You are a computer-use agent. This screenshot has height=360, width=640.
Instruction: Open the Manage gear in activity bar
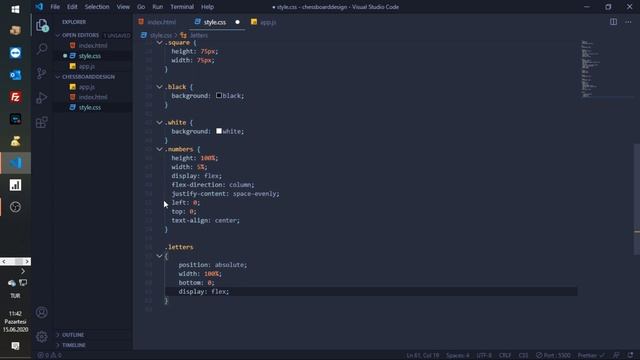[x=42, y=337]
